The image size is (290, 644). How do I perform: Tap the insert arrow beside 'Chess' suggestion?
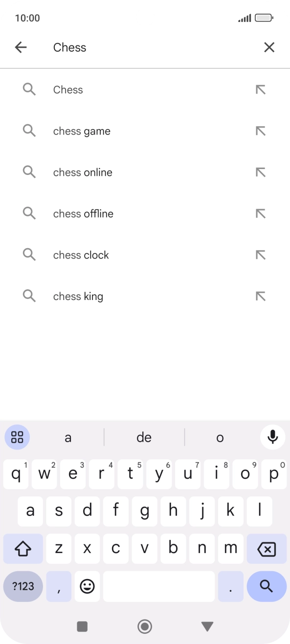point(261,89)
